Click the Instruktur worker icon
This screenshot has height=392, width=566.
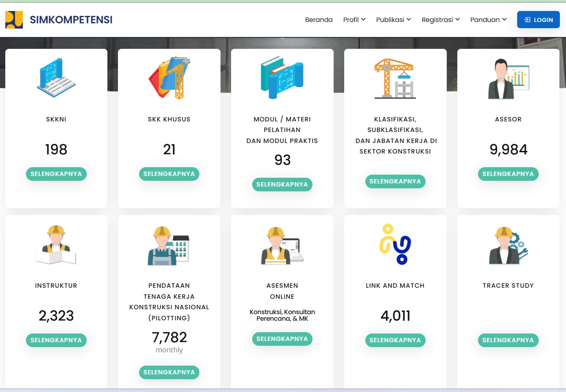[56, 245]
